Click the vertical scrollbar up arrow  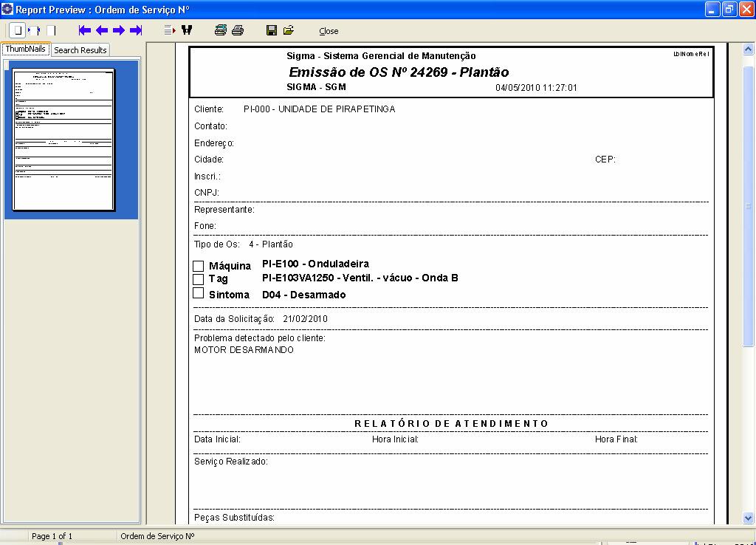pyautogui.click(x=748, y=49)
